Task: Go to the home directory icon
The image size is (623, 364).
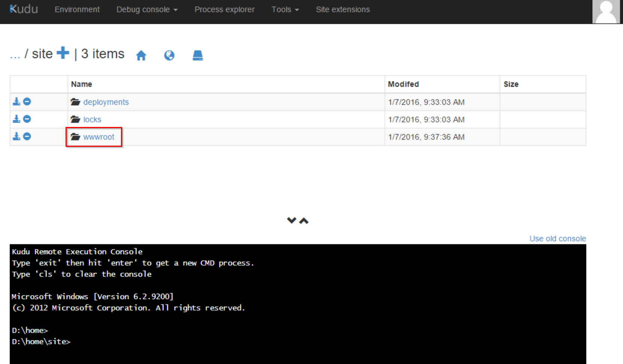Action: (141, 55)
